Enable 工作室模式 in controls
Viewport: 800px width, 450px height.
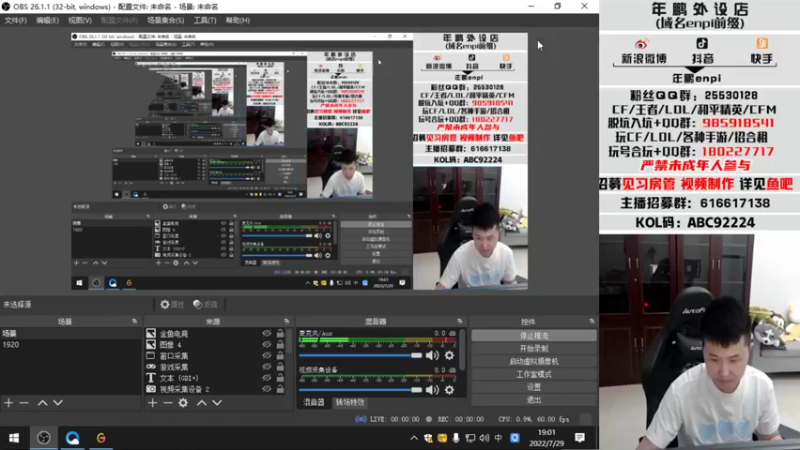[x=534, y=374]
